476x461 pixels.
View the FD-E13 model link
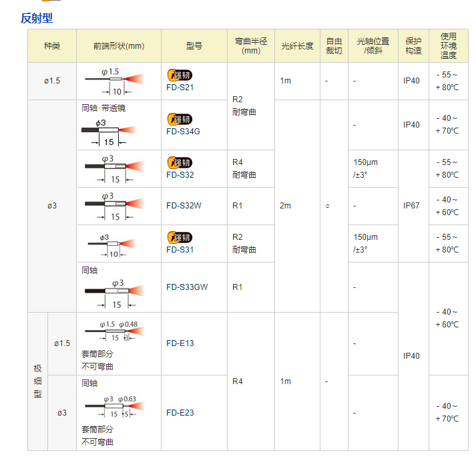point(180,343)
